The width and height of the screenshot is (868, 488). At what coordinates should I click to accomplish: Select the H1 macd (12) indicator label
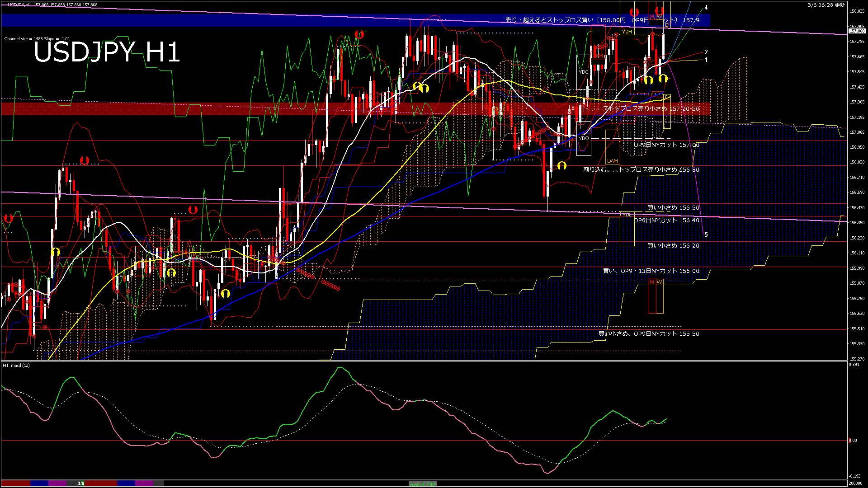(x=16, y=365)
